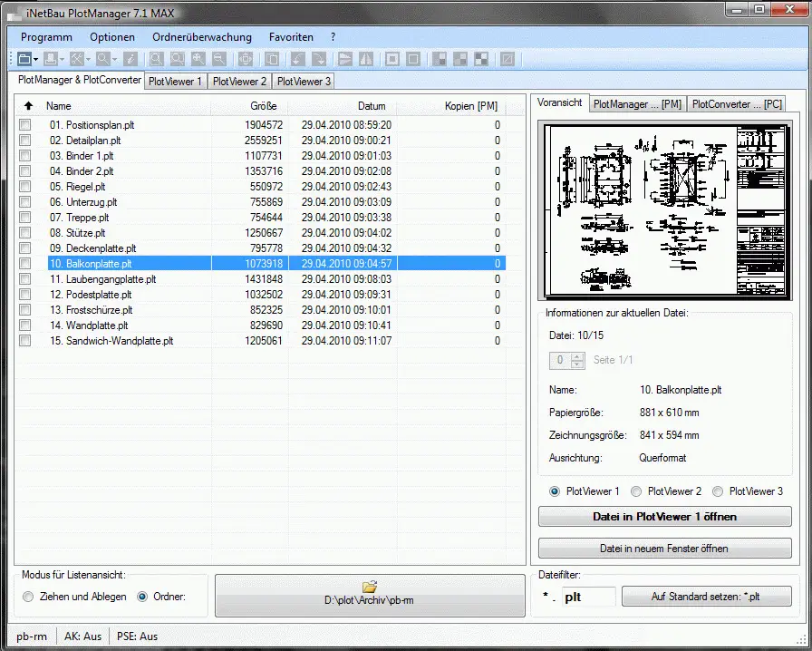Click the page spinner up arrow
Viewport: 812px width, 651px height.
[577, 356]
